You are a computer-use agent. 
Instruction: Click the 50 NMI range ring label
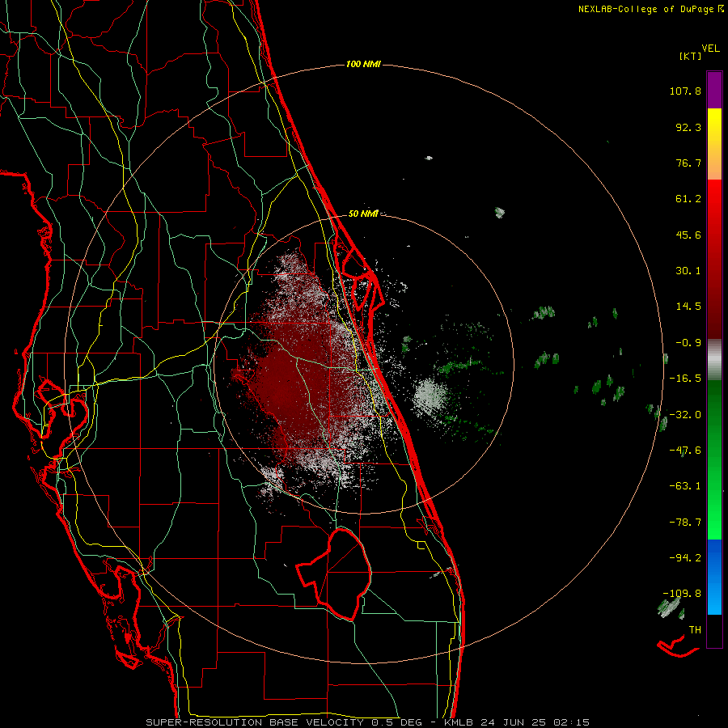(363, 214)
